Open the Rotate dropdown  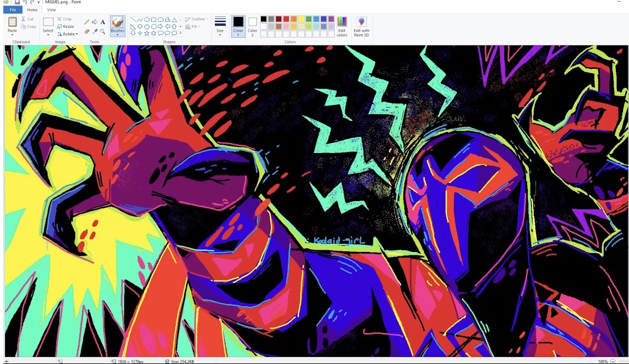tap(67, 34)
